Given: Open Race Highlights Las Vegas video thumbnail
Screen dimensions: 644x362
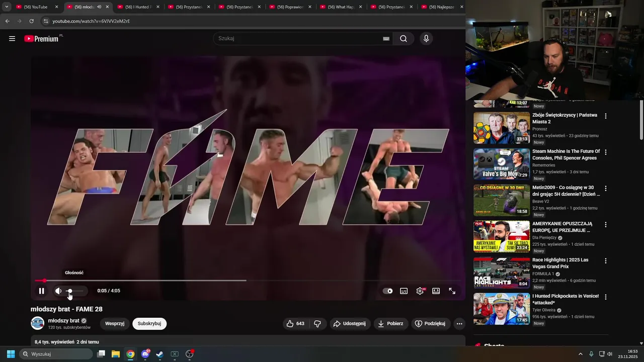Looking at the screenshot, I should tap(502, 273).
